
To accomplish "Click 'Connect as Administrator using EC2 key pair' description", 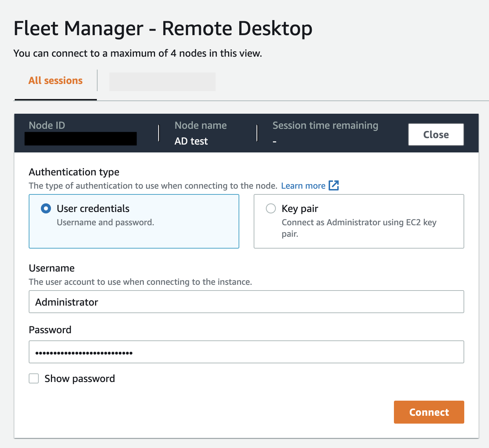I will coord(359,228).
